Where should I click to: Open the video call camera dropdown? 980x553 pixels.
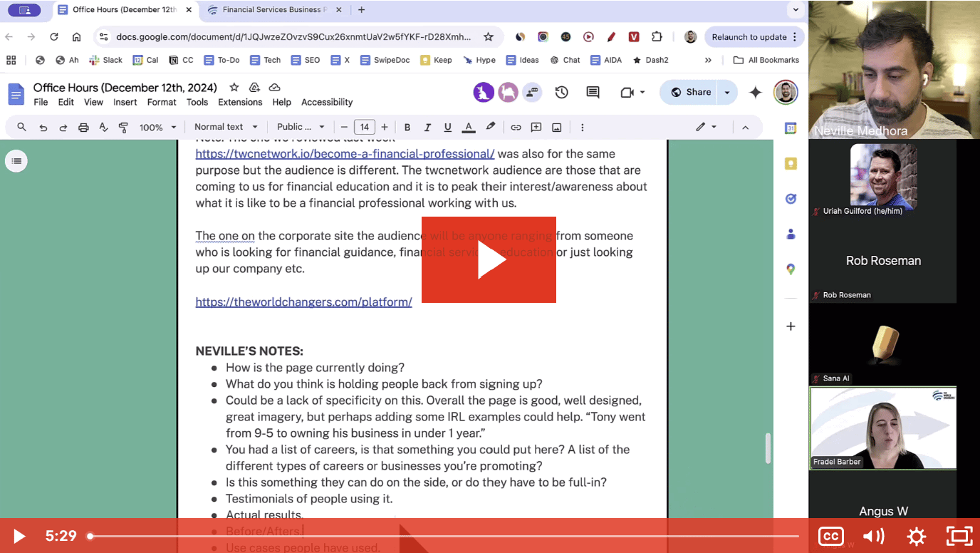click(x=632, y=92)
